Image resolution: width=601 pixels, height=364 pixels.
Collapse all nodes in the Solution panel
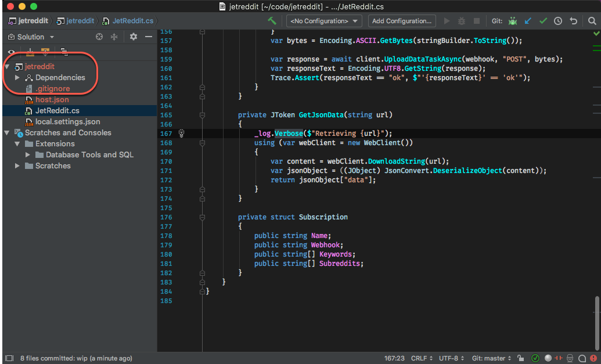pyautogui.click(x=114, y=37)
